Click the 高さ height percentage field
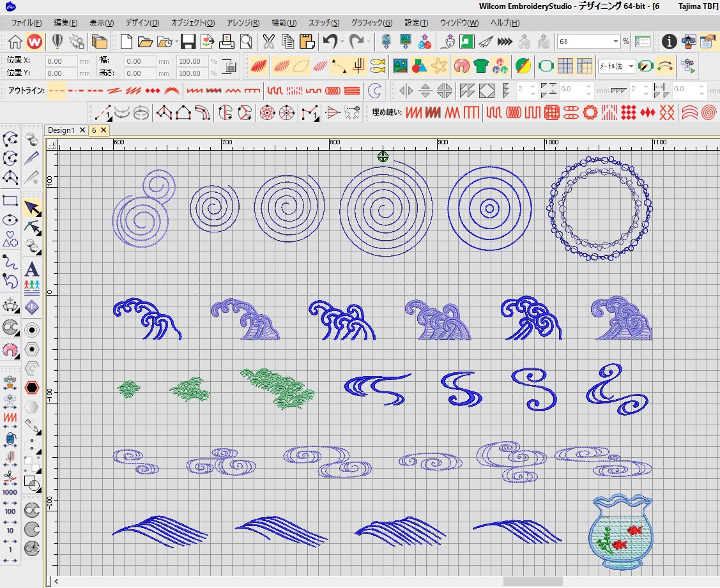 coord(192,73)
